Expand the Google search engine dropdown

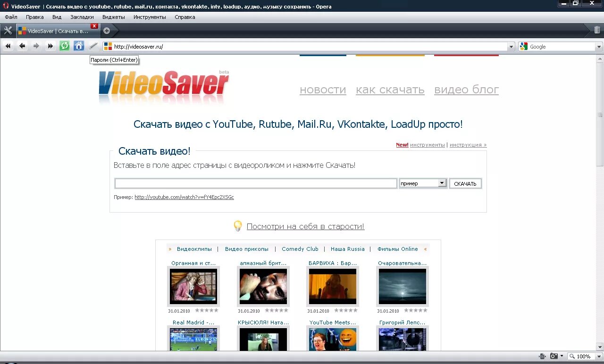pyautogui.click(x=599, y=47)
